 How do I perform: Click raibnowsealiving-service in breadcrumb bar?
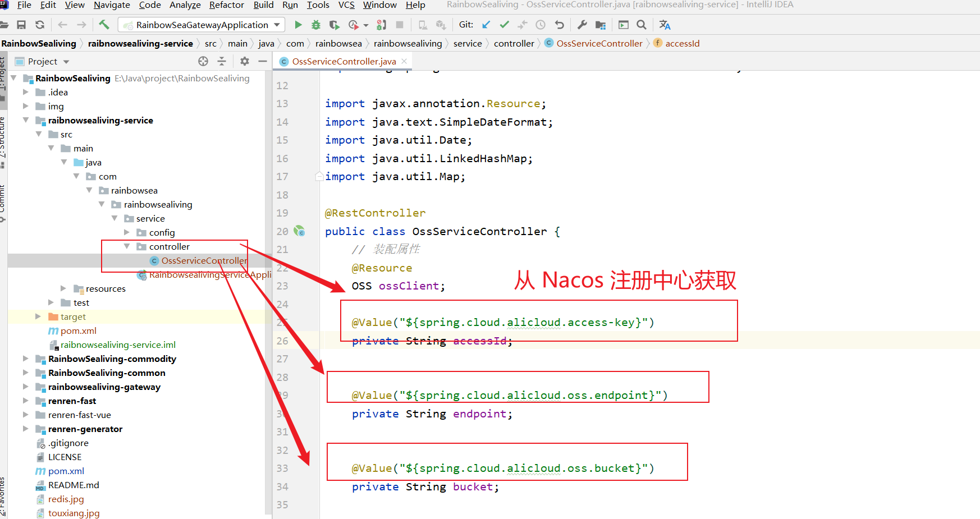pos(140,43)
